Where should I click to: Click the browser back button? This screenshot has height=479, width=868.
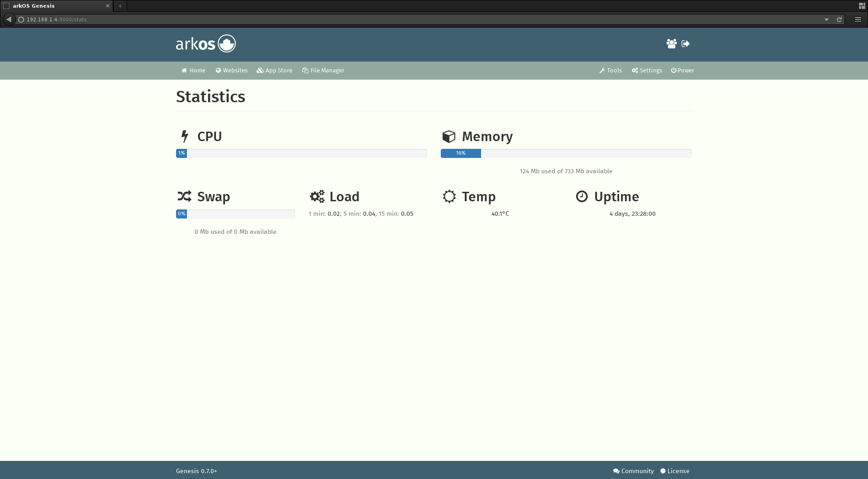(x=9, y=19)
